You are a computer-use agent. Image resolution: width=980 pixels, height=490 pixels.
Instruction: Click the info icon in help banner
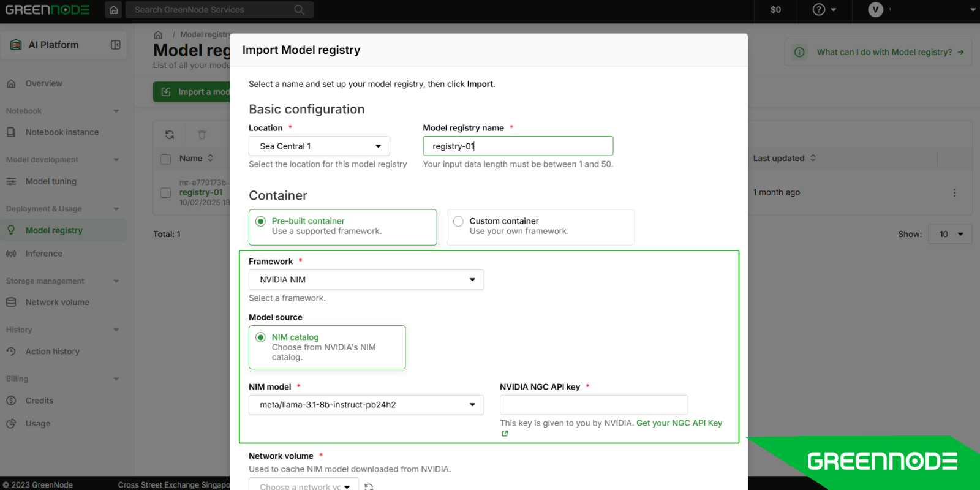click(799, 52)
